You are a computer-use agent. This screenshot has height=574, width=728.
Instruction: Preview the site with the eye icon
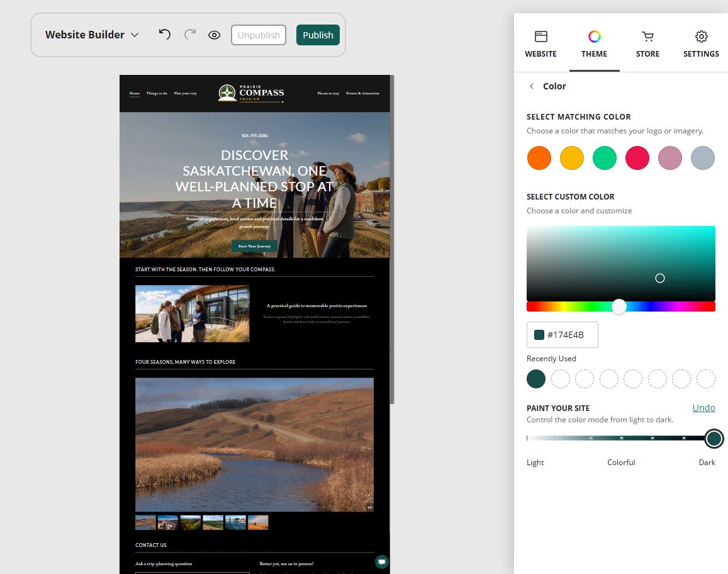[x=214, y=35]
